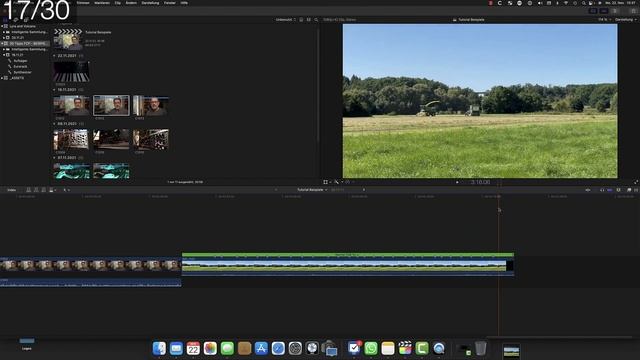This screenshot has height=360, width=640.
Task: Click the append clip icon in the timeline toolbar
Action: (44, 190)
